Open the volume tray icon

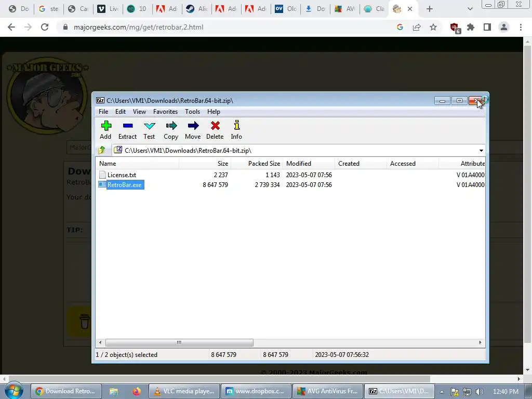(x=479, y=392)
